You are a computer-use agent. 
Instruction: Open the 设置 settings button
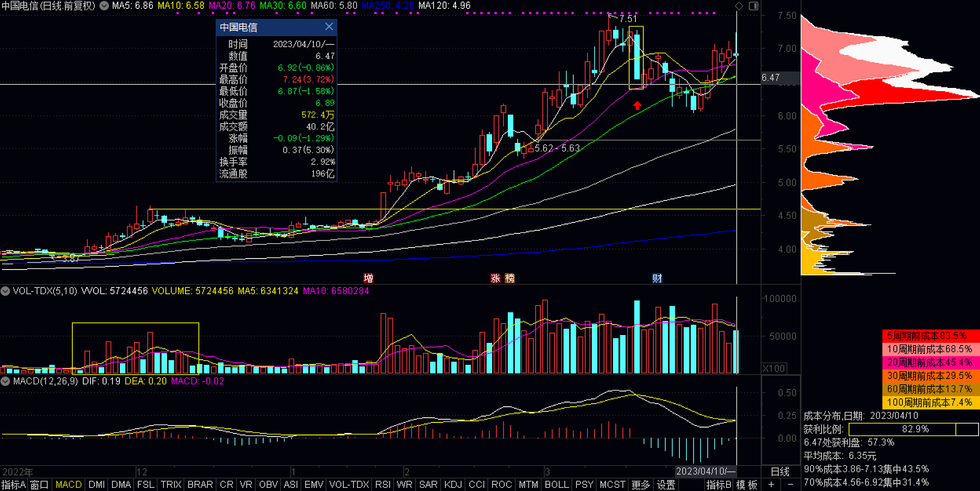click(x=666, y=485)
